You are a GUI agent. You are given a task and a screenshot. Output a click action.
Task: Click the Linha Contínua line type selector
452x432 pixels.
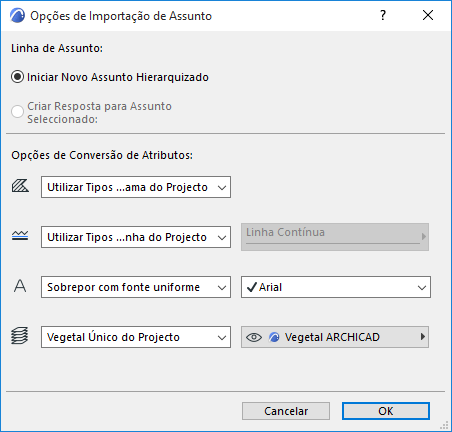pos(335,237)
